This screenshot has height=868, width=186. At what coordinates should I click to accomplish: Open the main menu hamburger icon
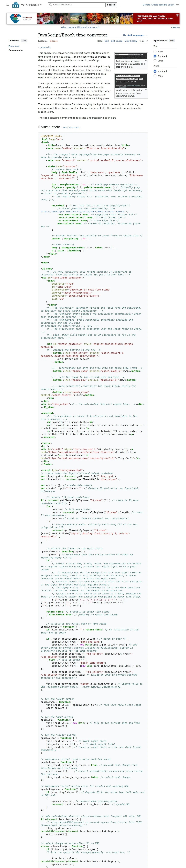8,5
